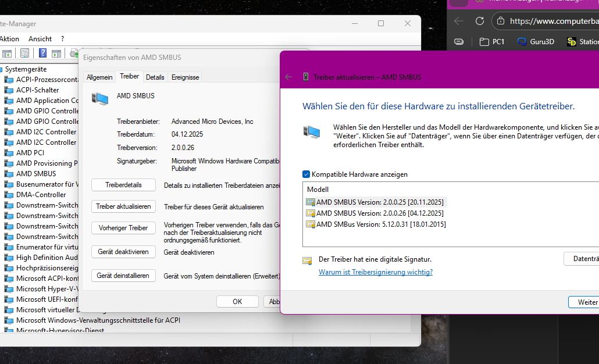Image resolution: width=599 pixels, height=364 pixels.
Task: Switch to the Allgemein tab
Action: tap(99, 77)
